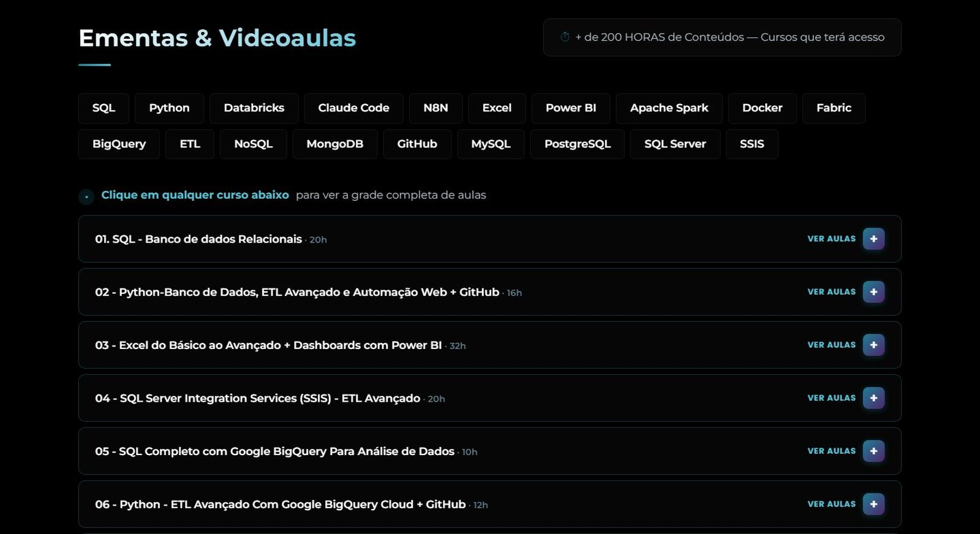The width and height of the screenshot is (980, 534).
Task: Expand course '02 - Python-Banco de Dados, ETL Avançado'
Action: pyautogui.click(x=490, y=292)
